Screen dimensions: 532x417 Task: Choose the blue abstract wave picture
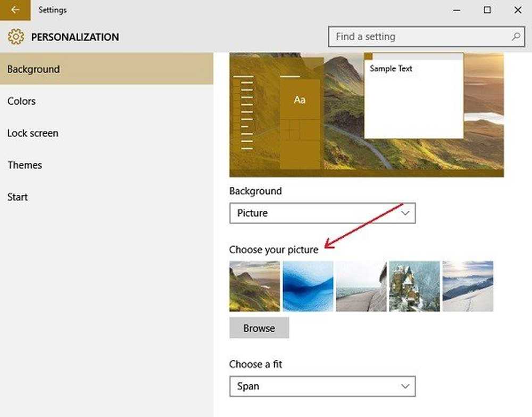click(x=308, y=286)
